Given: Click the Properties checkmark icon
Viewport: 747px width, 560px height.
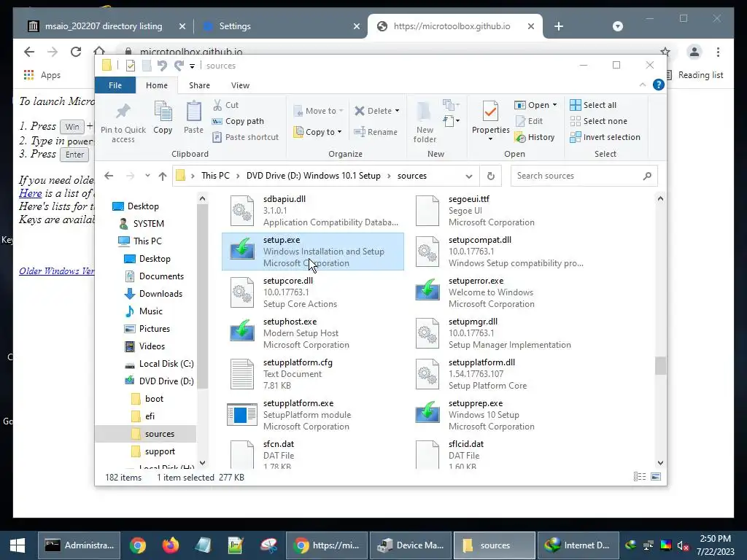Looking at the screenshot, I should coord(490,112).
